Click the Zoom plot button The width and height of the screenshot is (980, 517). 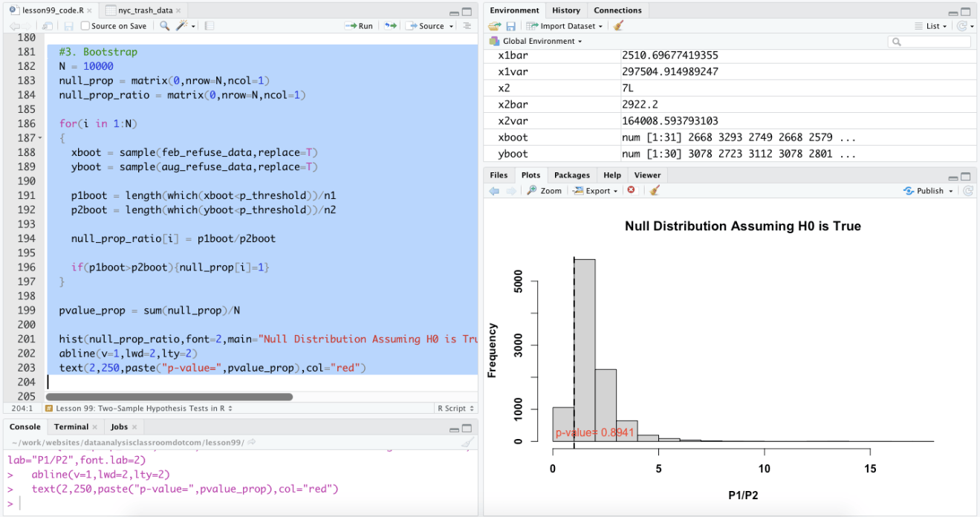[x=545, y=191]
